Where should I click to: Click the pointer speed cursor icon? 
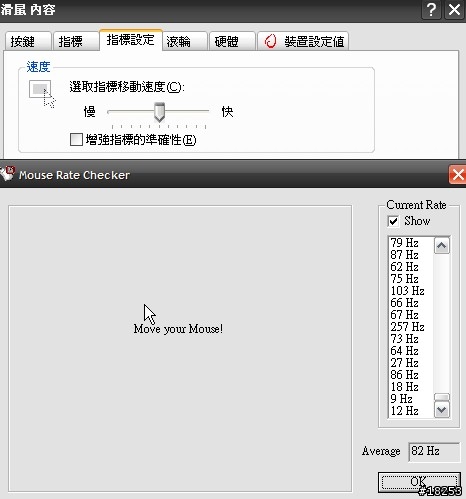[x=42, y=94]
